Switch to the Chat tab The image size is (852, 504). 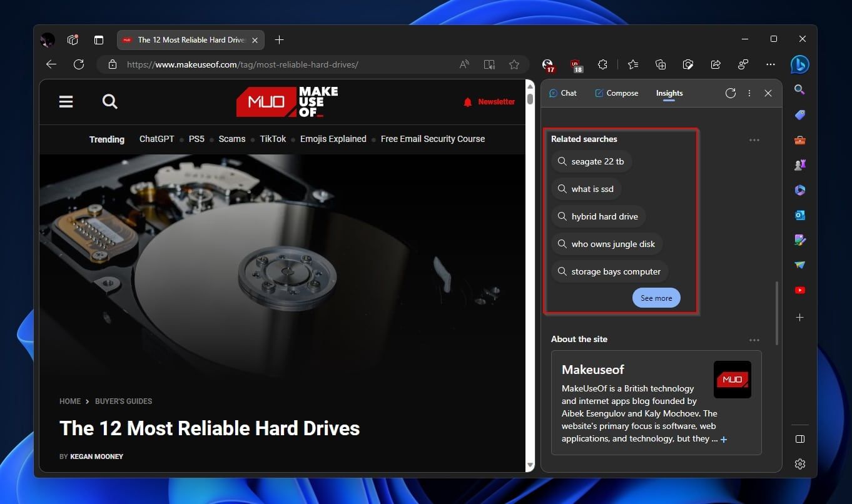(x=563, y=93)
